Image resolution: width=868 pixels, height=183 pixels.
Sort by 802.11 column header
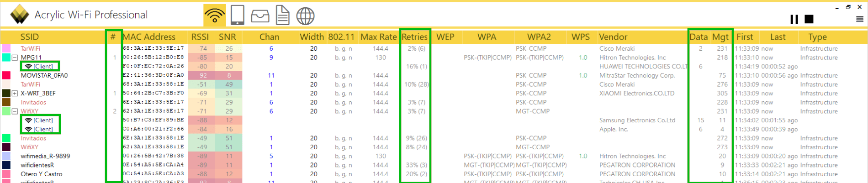(341, 37)
